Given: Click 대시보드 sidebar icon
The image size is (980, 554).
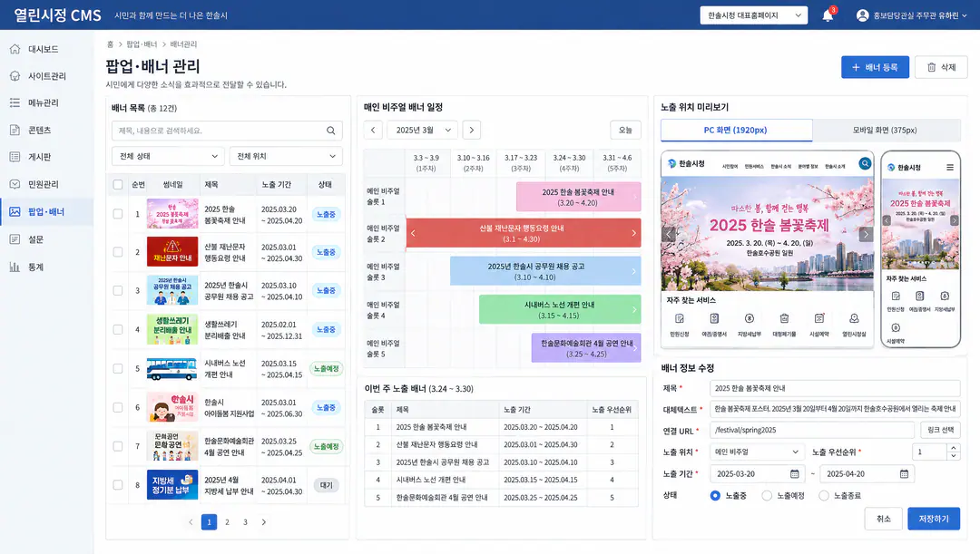Looking at the screenshot, I should 15,49.
